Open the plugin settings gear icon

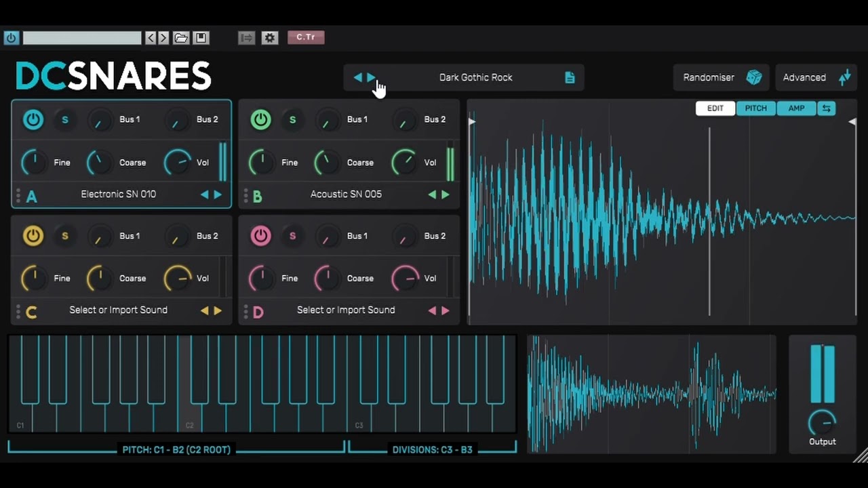pos(270,38)
